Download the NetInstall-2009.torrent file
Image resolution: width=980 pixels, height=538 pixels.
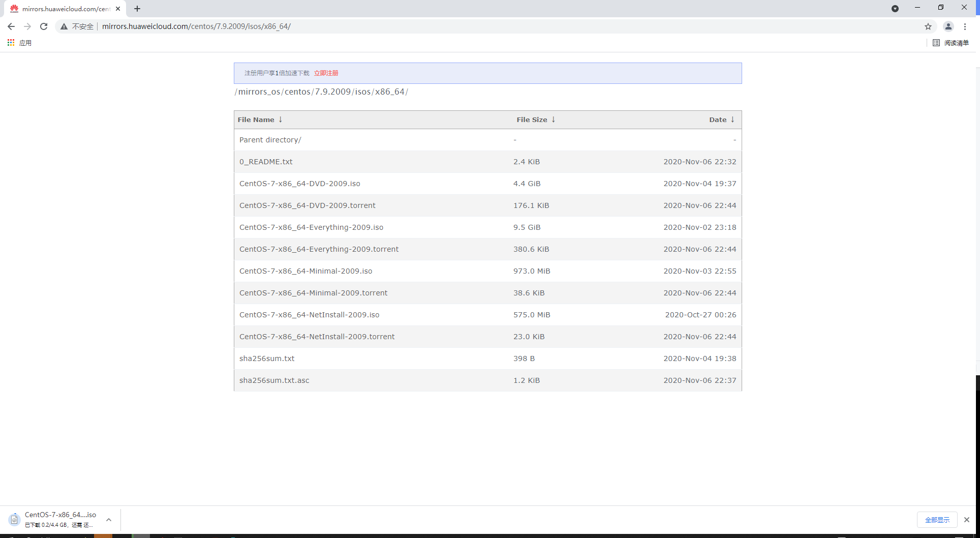pyautogui.click(x=317, y=337)
